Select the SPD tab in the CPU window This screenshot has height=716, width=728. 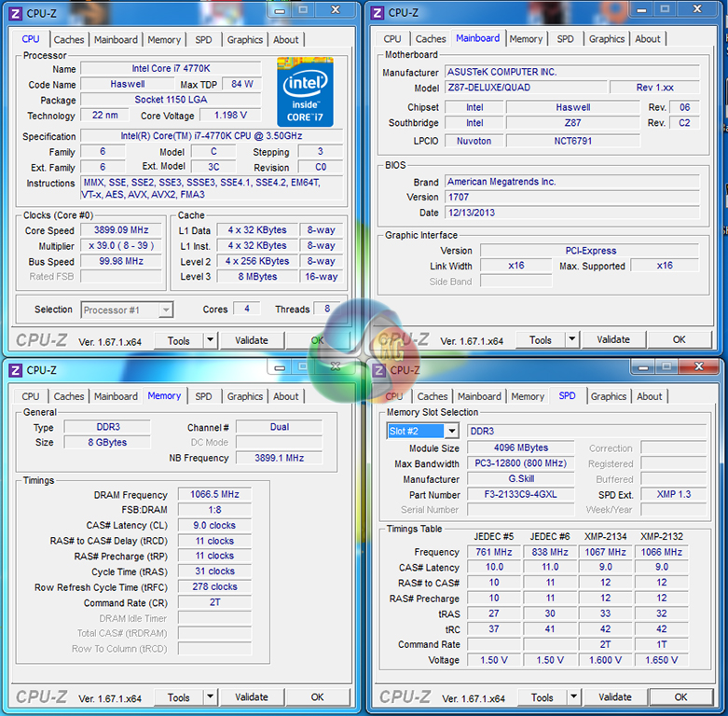coord(203,40)
